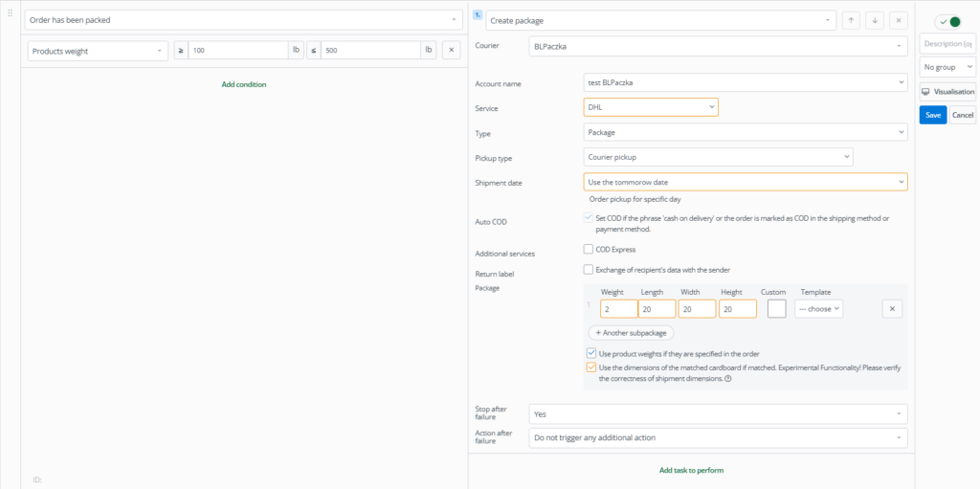Move task up with arrow button
Screen dimensions: 980x489
click(x=851, y=20)
